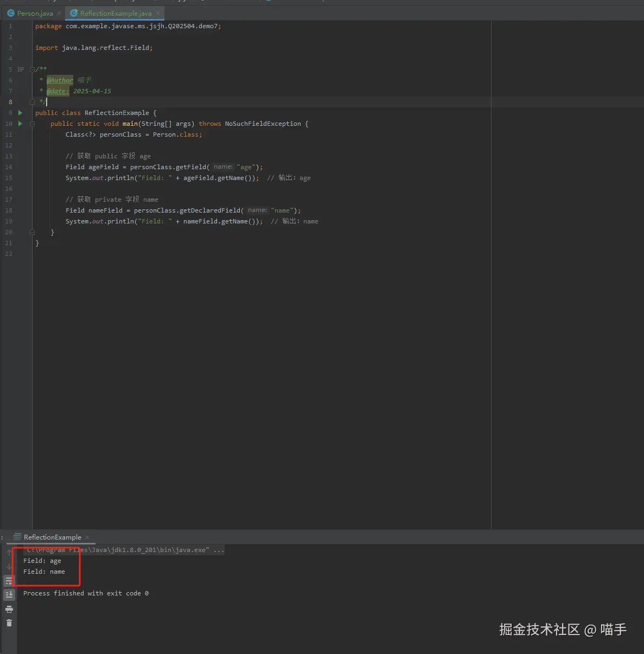Click 'Process finished with exit code 0'
The width and height of the screenshot is (644, 654).
pyautogui.click(x=86, y=593)
